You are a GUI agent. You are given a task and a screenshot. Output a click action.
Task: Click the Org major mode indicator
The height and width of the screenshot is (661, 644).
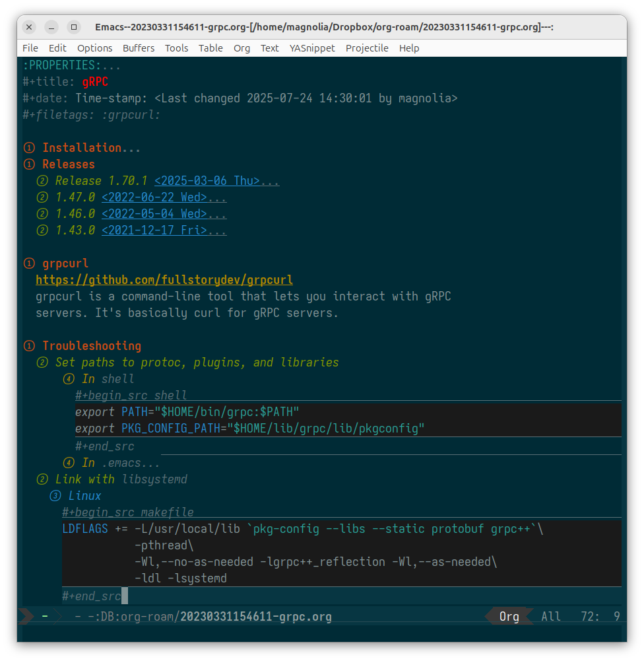[509, 617]
